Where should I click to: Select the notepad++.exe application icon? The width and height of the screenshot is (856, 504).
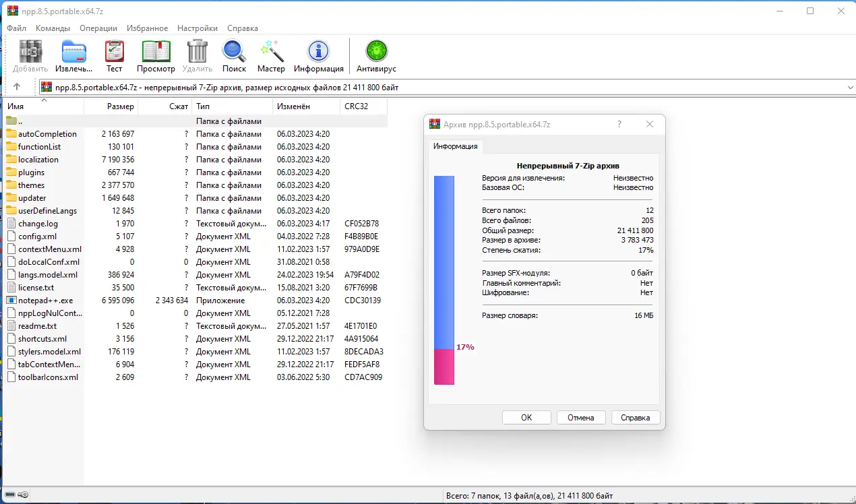[x=11, y=300]
